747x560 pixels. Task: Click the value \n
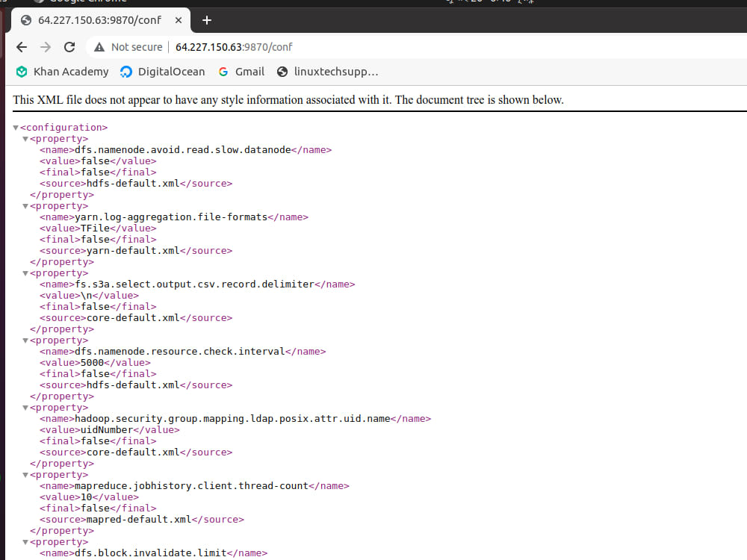(x=87, y=295)
